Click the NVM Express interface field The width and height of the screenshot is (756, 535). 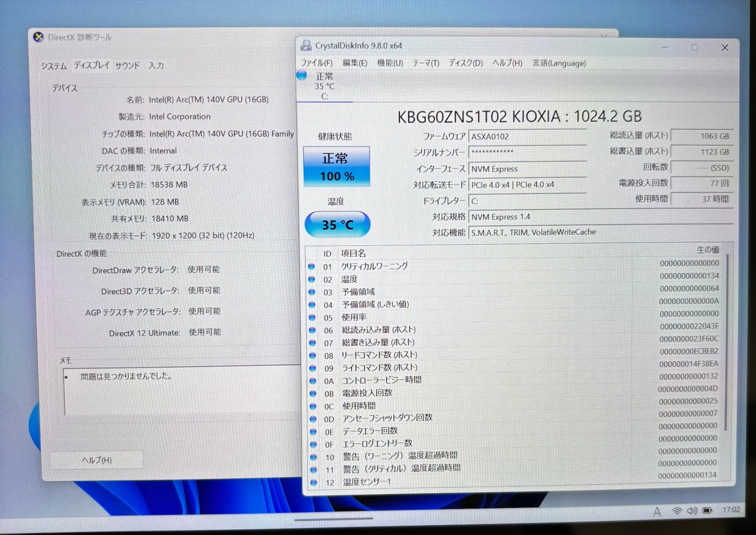pos(527,169)
